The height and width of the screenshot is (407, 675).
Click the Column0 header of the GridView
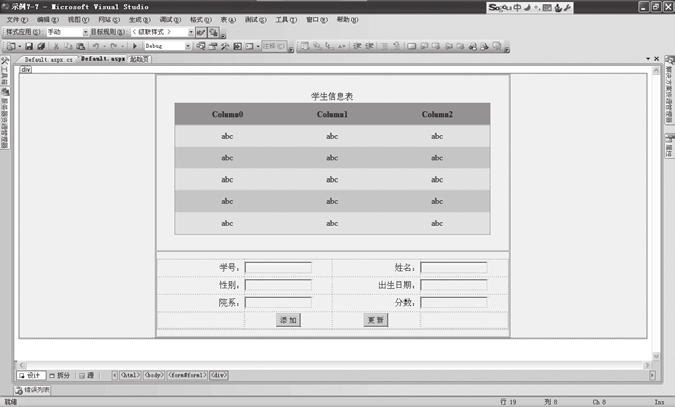pyautogui.click(x=227, y=114)
